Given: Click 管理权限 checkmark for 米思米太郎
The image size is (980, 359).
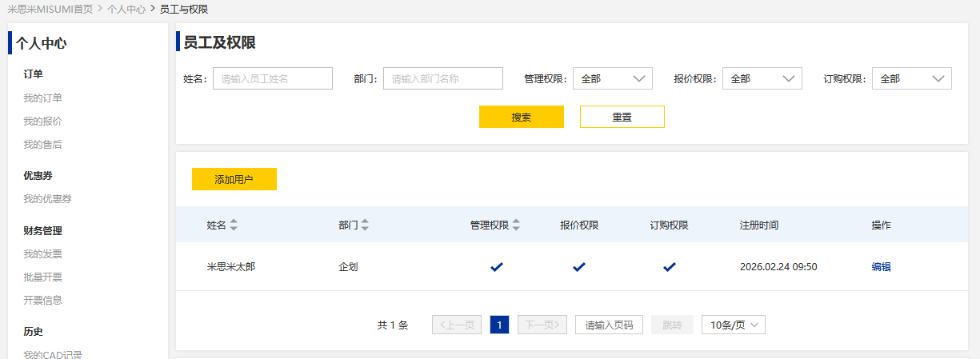Looking at the screenshot, I should (497, 267).
